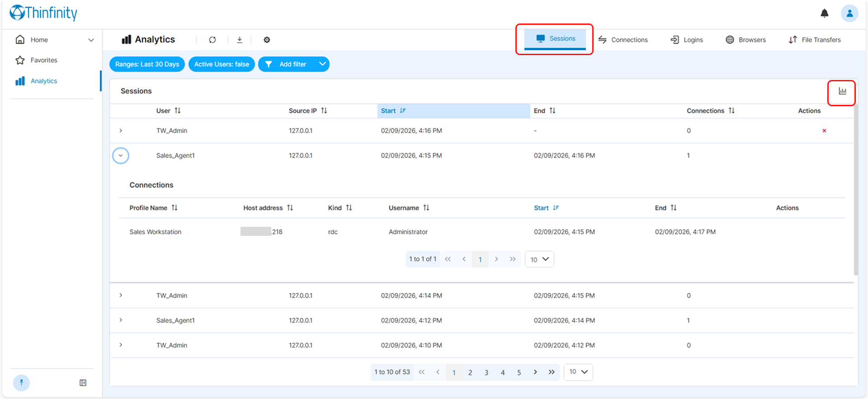Open the user profile avatar
Viewport: 868px width, 399px height.
[849, 13]
